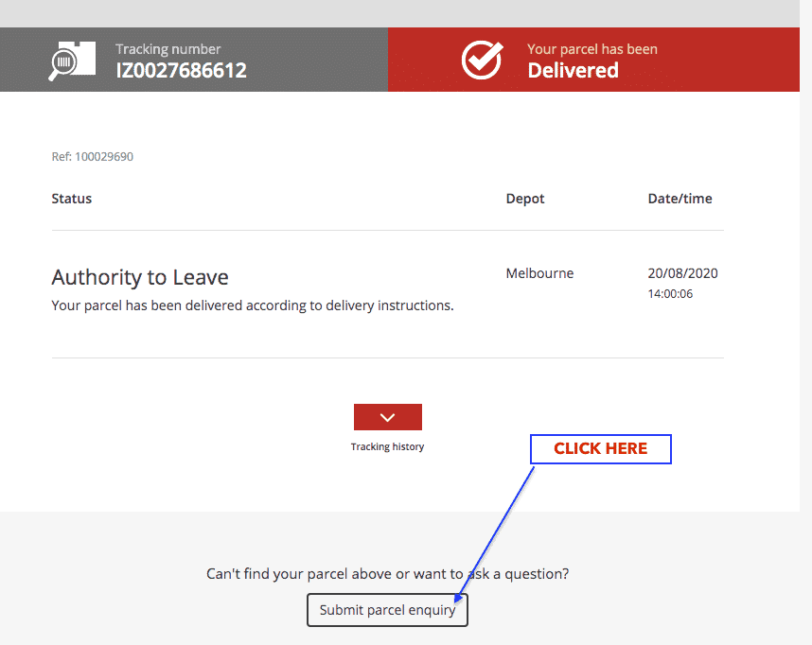
Task: Click the 20/08/2020 delivery date
Action: pos(682,273)
